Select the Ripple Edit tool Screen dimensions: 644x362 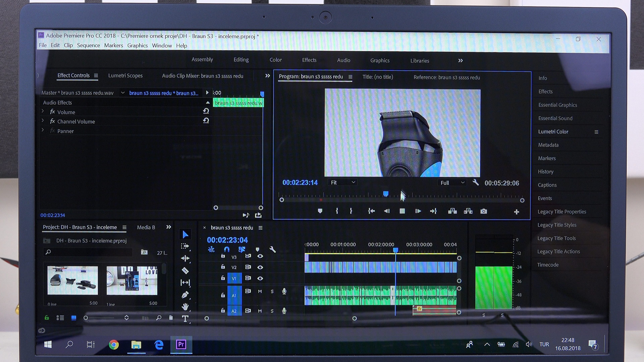click(185, 258)
